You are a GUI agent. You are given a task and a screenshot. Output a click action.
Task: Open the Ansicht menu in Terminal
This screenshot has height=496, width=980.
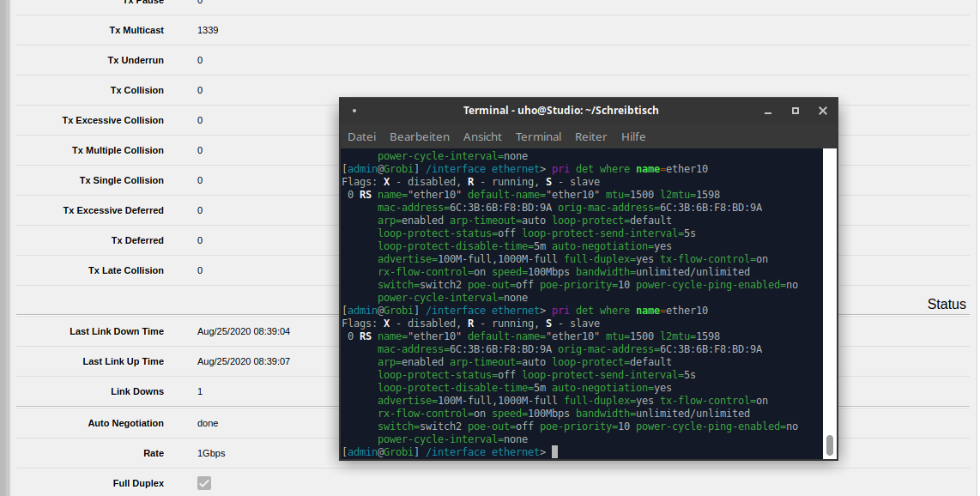pos(482,136)
